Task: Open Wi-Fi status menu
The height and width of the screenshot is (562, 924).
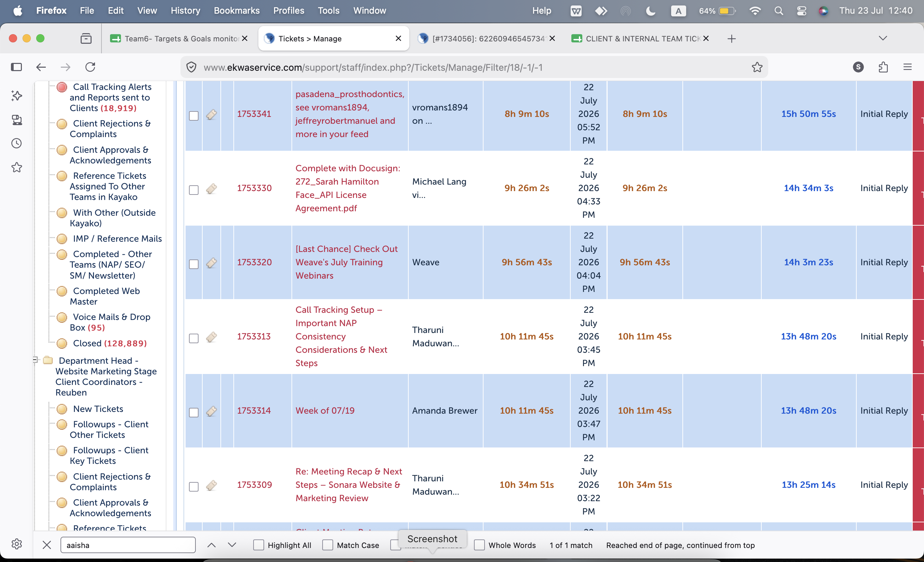Action: pyautogui.click(x=755, y=11)
